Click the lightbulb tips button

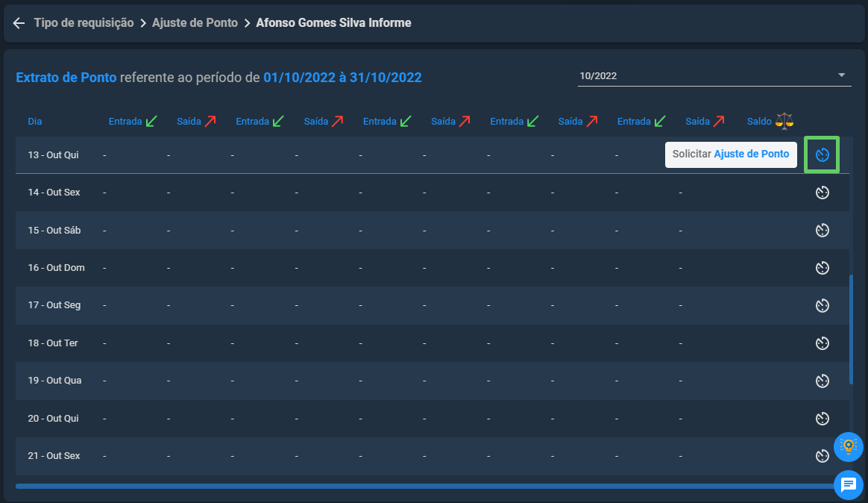(848, 446)
